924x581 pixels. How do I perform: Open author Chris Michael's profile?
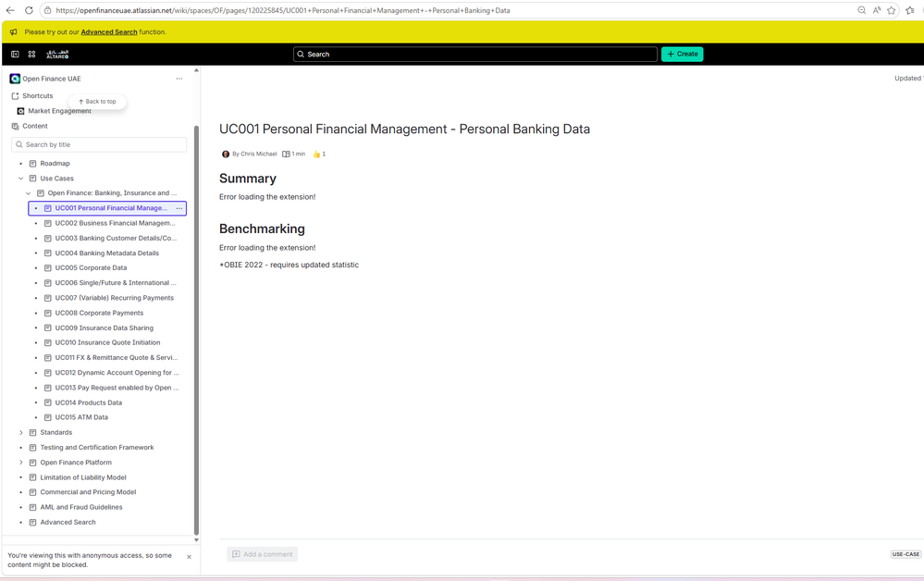259,154
